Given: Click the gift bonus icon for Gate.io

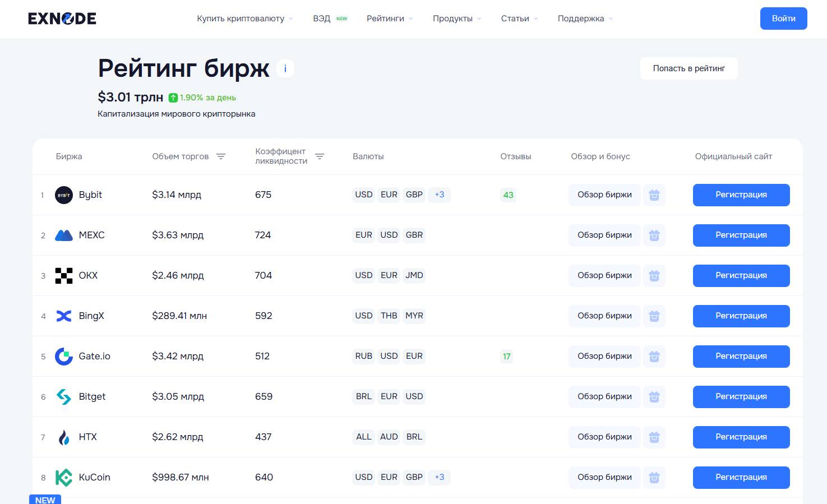Looking at the screenshot, I should (654, 357).
